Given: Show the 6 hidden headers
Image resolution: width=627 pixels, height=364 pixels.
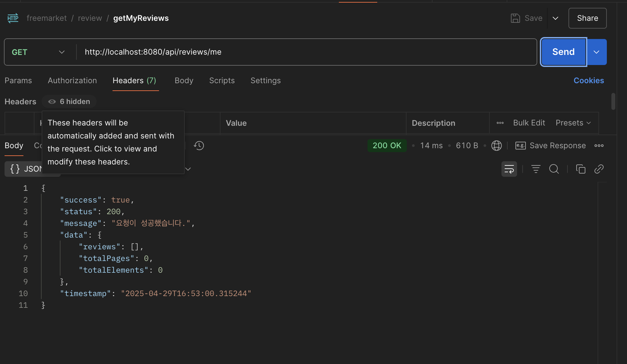Looking at the screenshot, I should coord(69,102).
